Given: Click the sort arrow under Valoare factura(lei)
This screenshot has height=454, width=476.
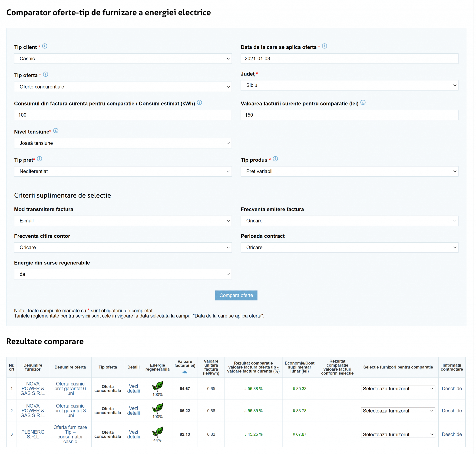Looking at the screenshot, I should pyautogui.click(x=185, y=372).
